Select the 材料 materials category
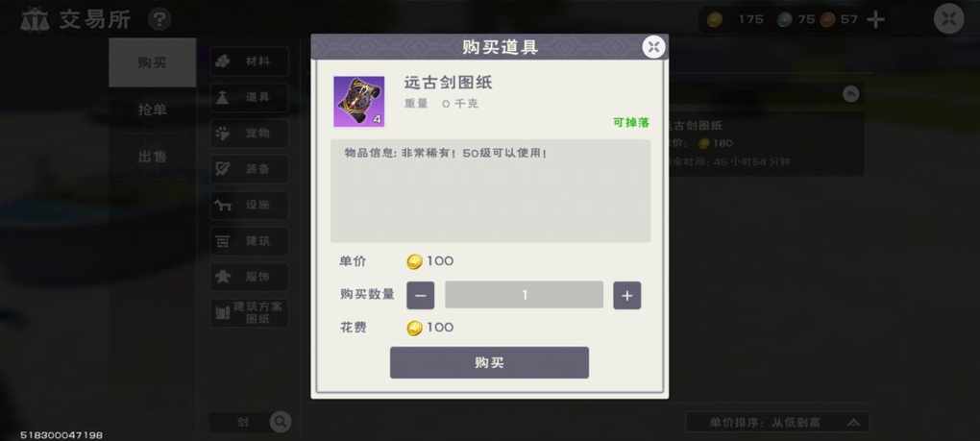The height and width of the screenshot is (441, 980). [x=250, y=61]
